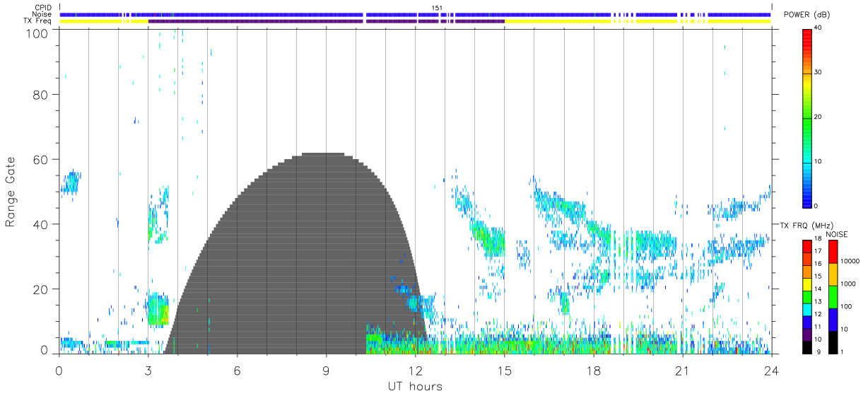Click the NOISE color scale bar
Screen dimensions: 868x401
834,296
